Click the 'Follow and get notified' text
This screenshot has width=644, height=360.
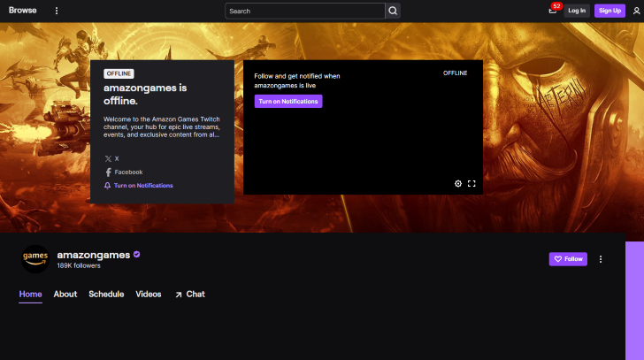point(297,80)
